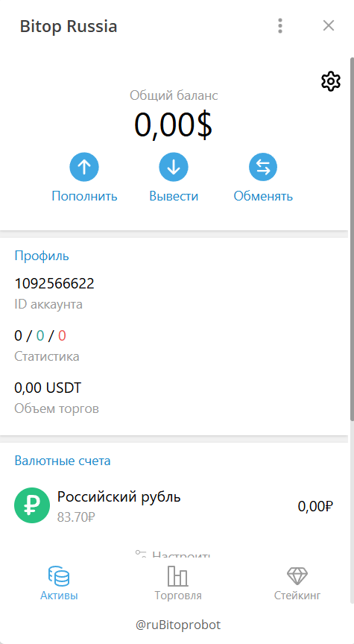354x644 pixels.
Task: Click the Настроить configure link
Action: coord(173,553)
